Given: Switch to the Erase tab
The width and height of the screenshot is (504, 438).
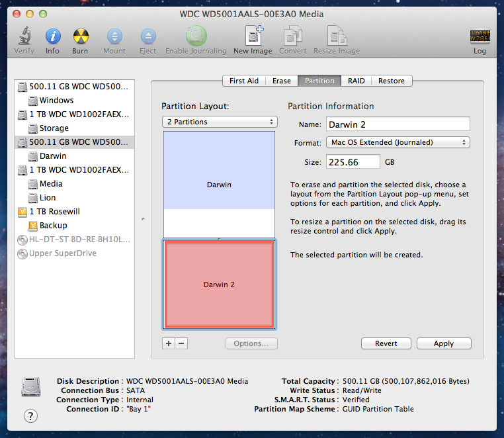Looking at the screenshot, I should click(282, 81).
